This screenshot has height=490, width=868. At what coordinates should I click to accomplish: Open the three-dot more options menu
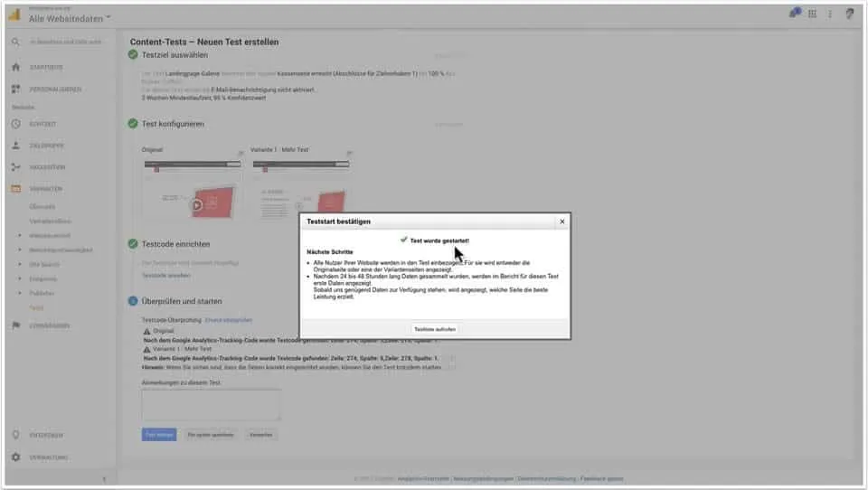point(829,14)
